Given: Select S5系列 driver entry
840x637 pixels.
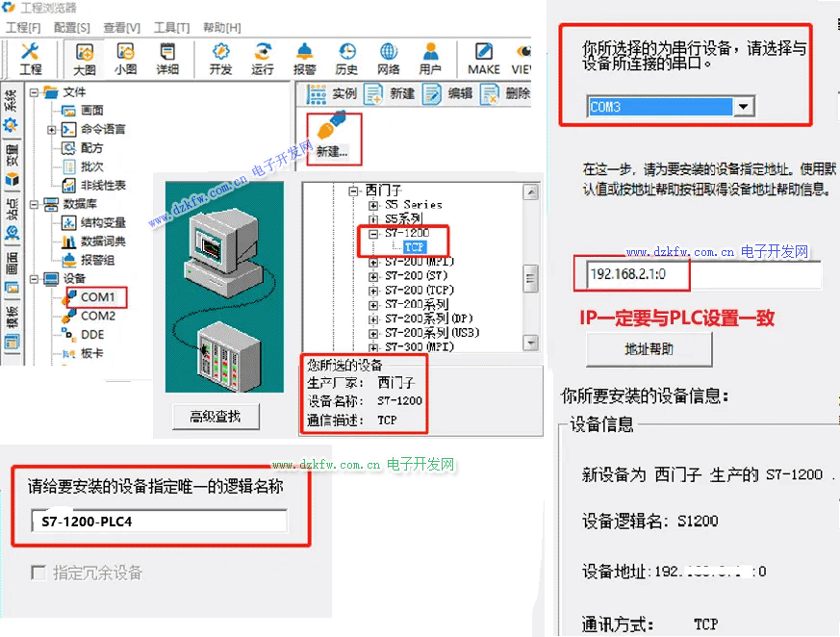Looking at the screenshot, I should click(403, 218).
